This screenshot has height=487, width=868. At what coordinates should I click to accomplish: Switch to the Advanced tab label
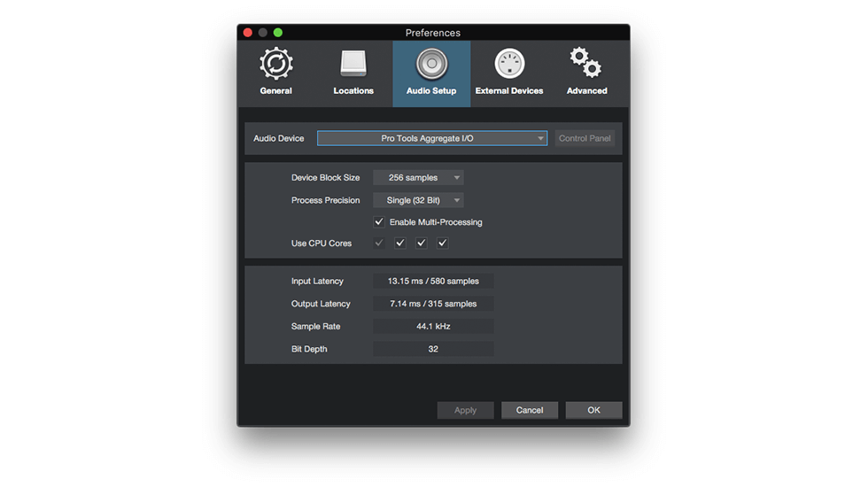pyautogui.click(x=586, y=91)
